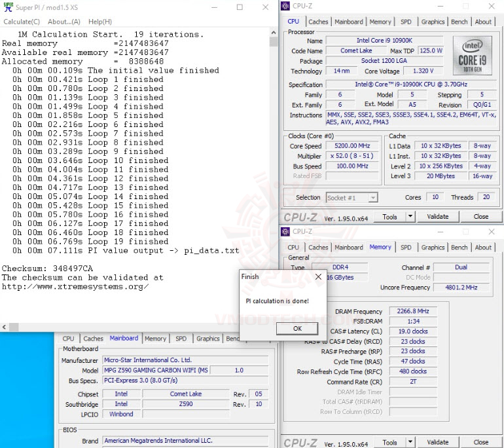Select Graphics tab in CPU-Z Mainboard window
Screen dimensions: 504x448
coord(208,339)
